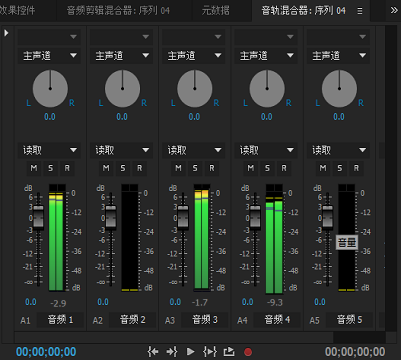Click A3 volume fader handle
Screen dimensions: 401x360
(183, 217)
